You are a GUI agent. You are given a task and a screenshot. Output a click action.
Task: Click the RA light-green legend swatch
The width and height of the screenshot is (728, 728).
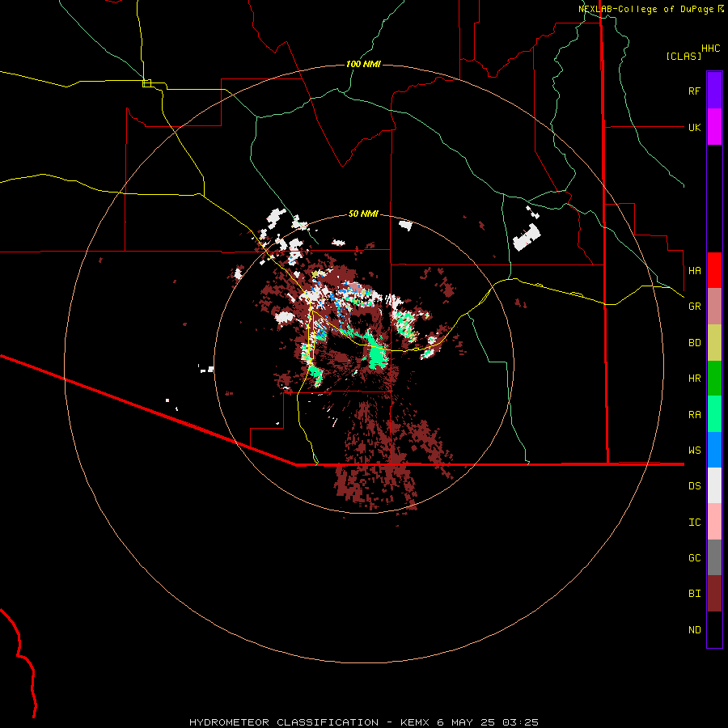[714, 414]
